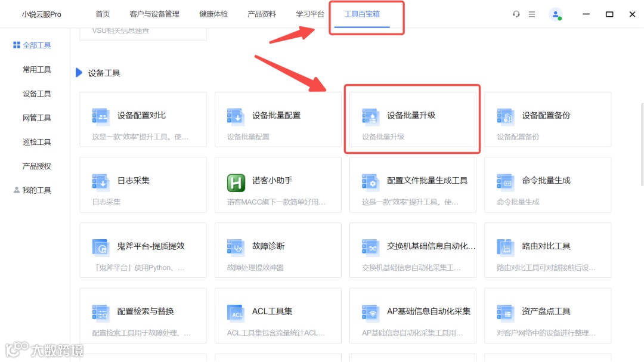Open the 交换机基础信息自动化 icon
Screen dimensions: 644x362
[370, 247]
